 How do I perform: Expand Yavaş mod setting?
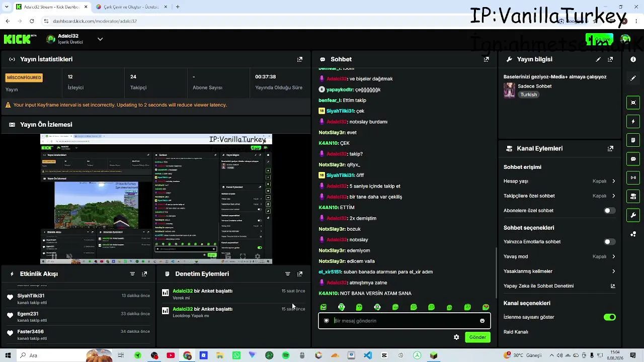(559, 256)
